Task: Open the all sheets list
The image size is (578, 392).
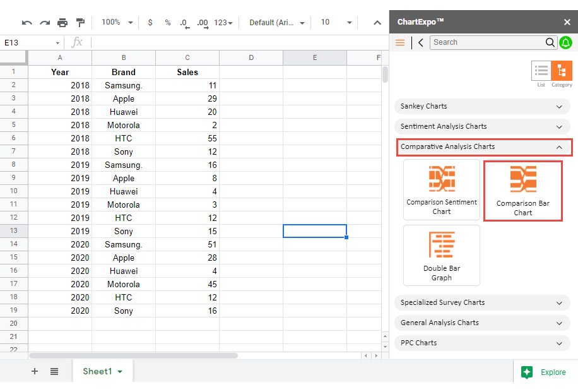Action: point(54,371)
